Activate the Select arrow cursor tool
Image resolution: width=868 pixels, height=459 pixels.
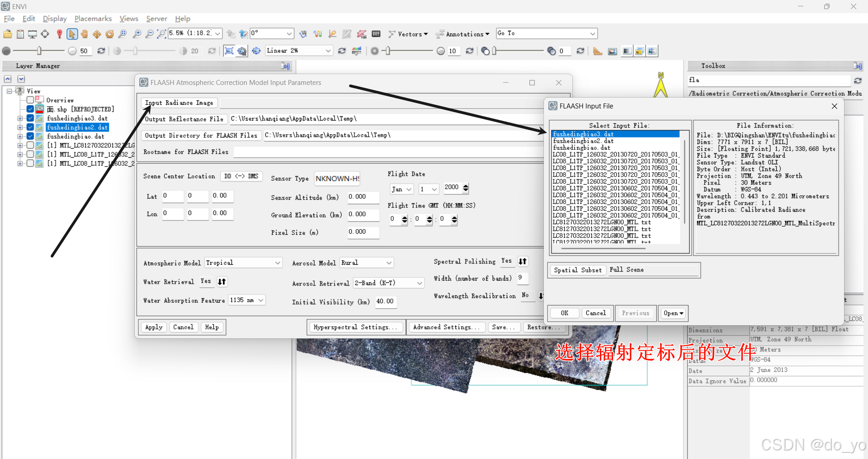(x=72, y=34)
